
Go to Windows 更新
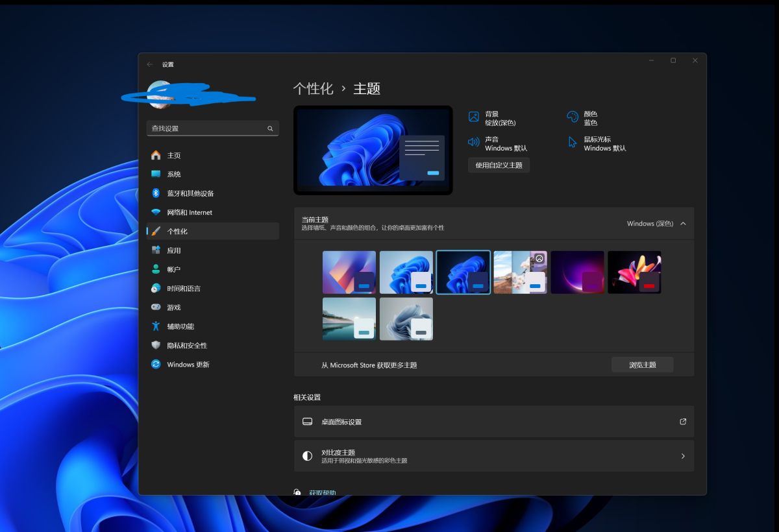[x=213, y=364]
